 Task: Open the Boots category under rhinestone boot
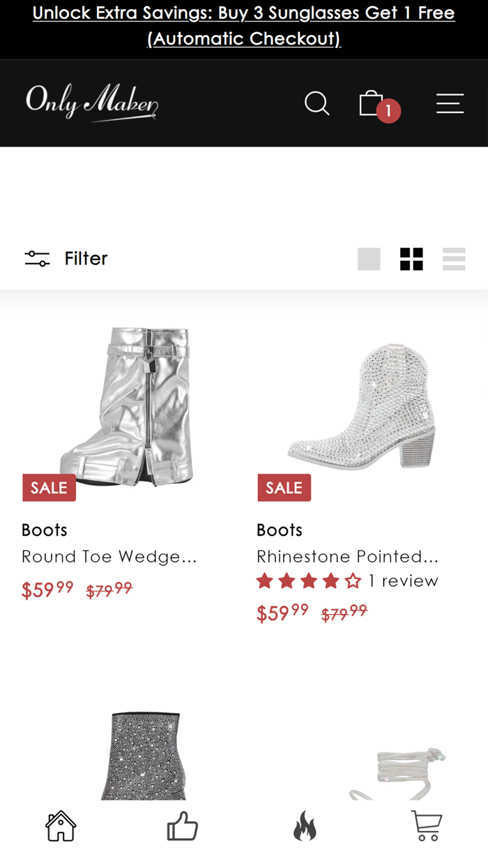point(279,530)
